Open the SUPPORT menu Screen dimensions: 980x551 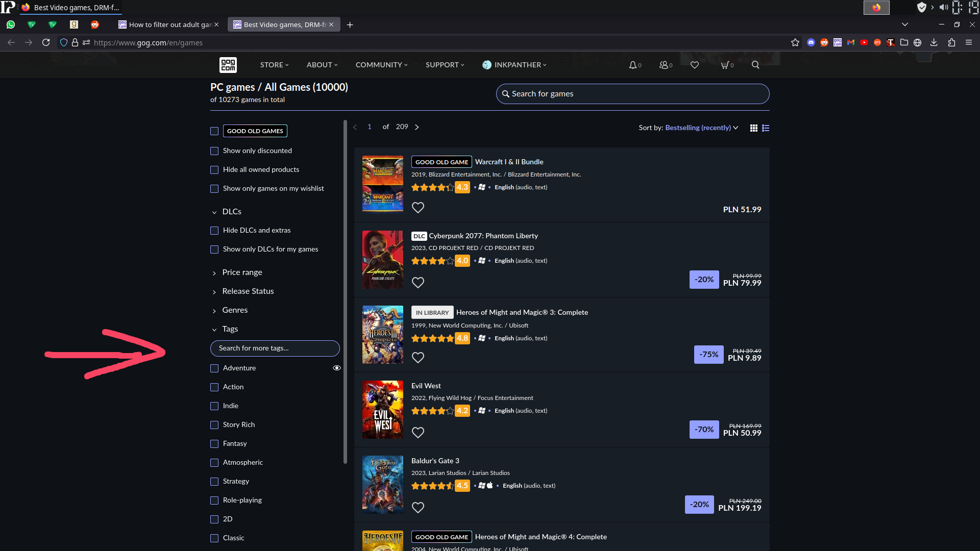coord(445,65)
